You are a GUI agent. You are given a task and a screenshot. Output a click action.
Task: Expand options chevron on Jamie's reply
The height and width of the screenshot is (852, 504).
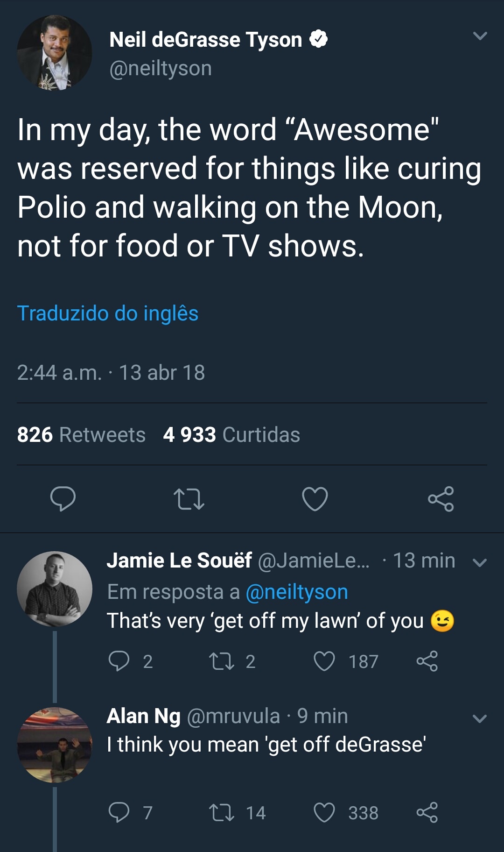coord(480,562)
